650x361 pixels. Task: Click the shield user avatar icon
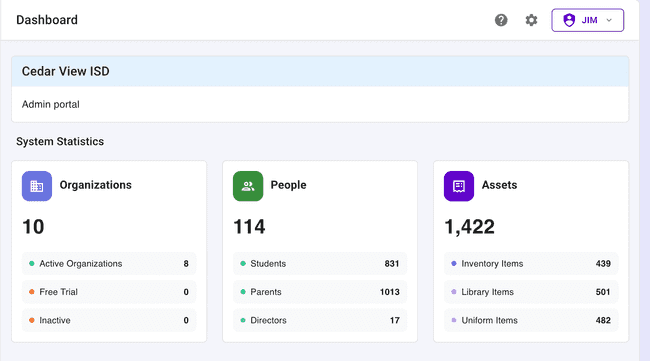(569, 20)
